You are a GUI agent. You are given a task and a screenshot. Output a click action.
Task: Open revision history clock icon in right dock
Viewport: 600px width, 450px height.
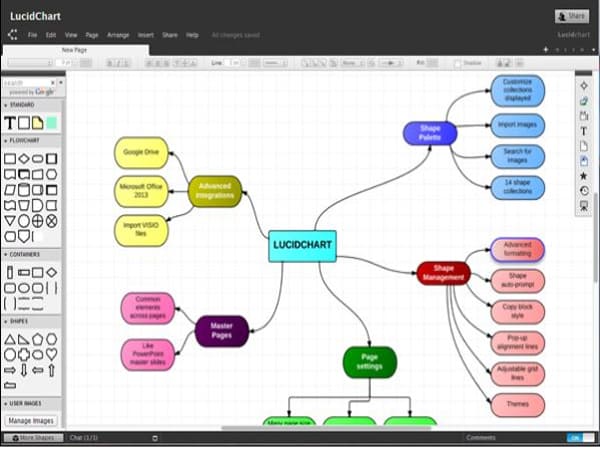(584, 191)
